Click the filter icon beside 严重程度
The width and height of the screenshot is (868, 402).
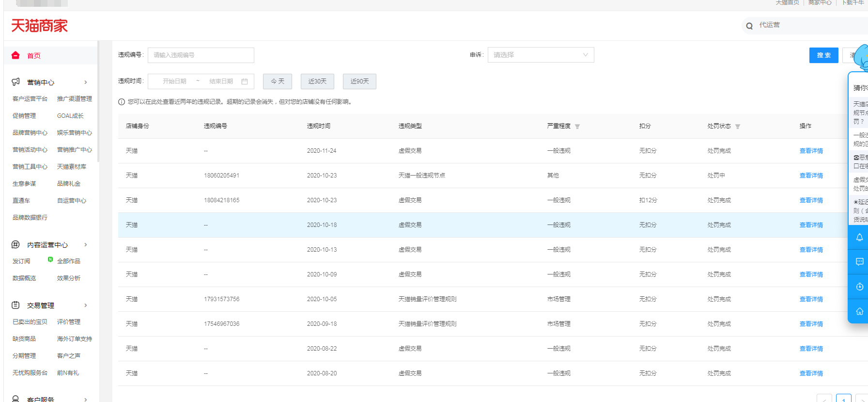tap(577, 127)
